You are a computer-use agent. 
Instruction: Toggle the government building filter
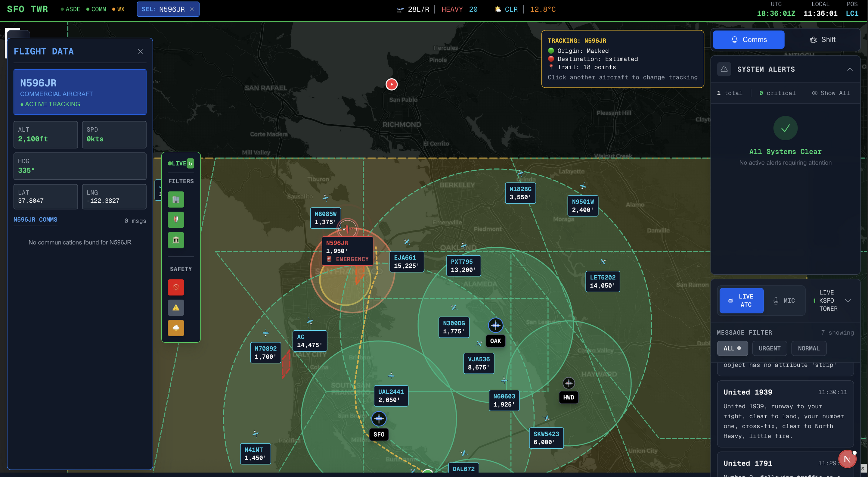pos(176,240)
